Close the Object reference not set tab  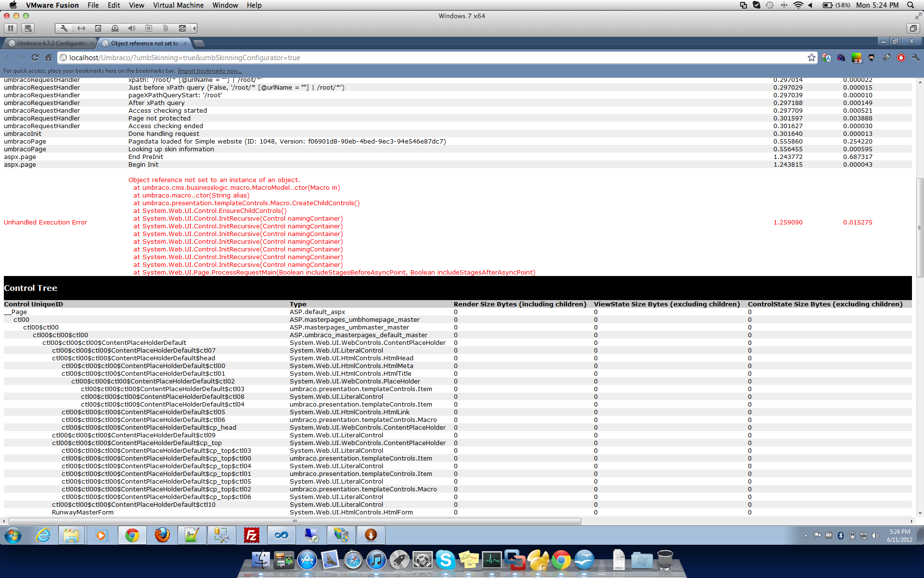tap(185, 43)
